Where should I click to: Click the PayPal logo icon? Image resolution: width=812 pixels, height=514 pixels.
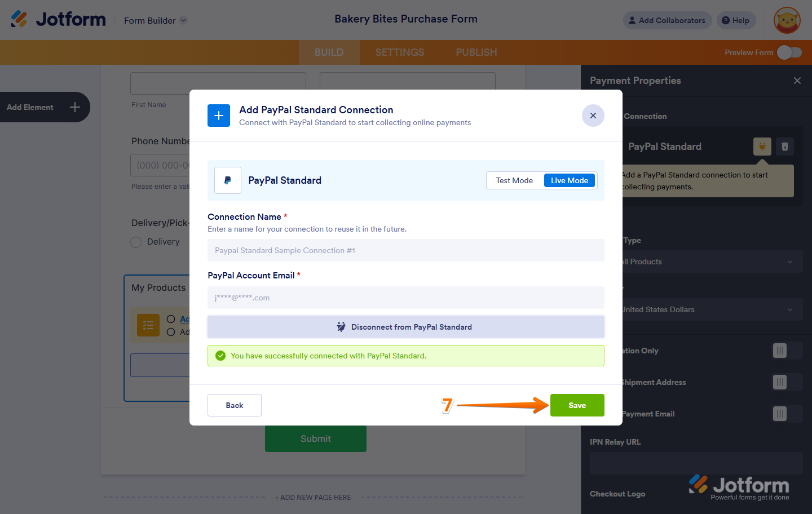pos(228,180)
